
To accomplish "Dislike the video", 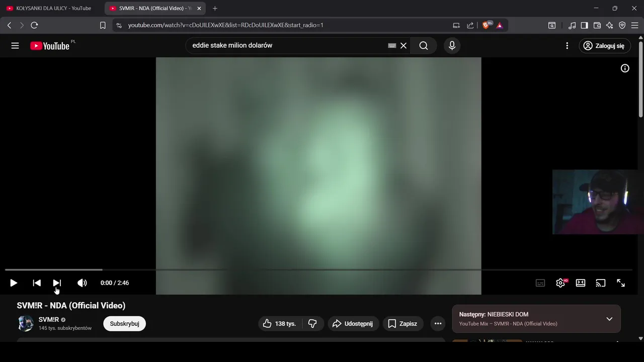I will pos(312,324).
